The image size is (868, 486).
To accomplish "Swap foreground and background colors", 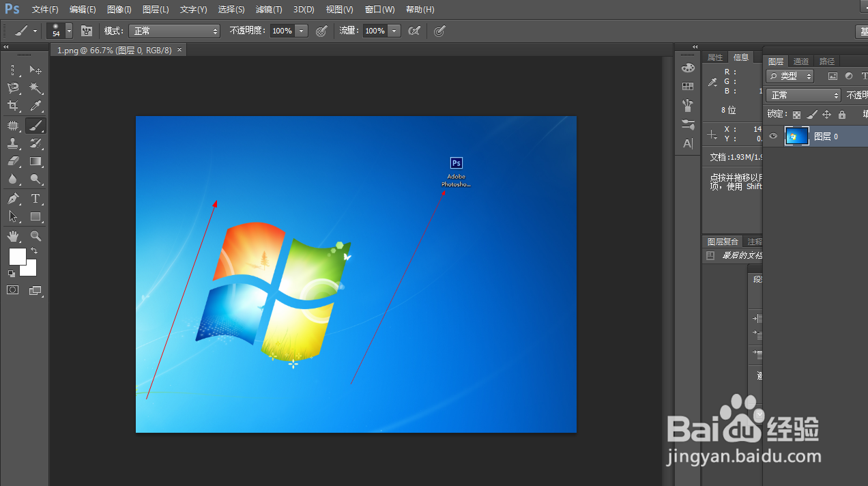I will pyautogui.click(x=34, y=251).
